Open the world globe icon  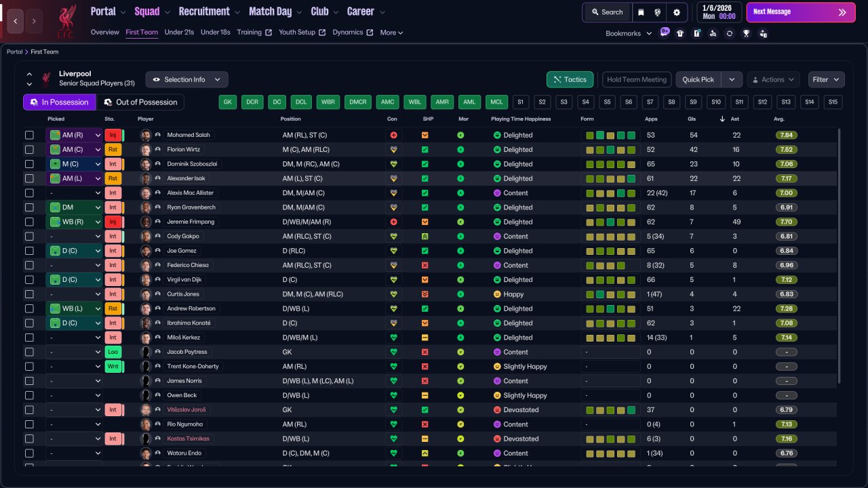pyautogui.click(x=658, y=12)
